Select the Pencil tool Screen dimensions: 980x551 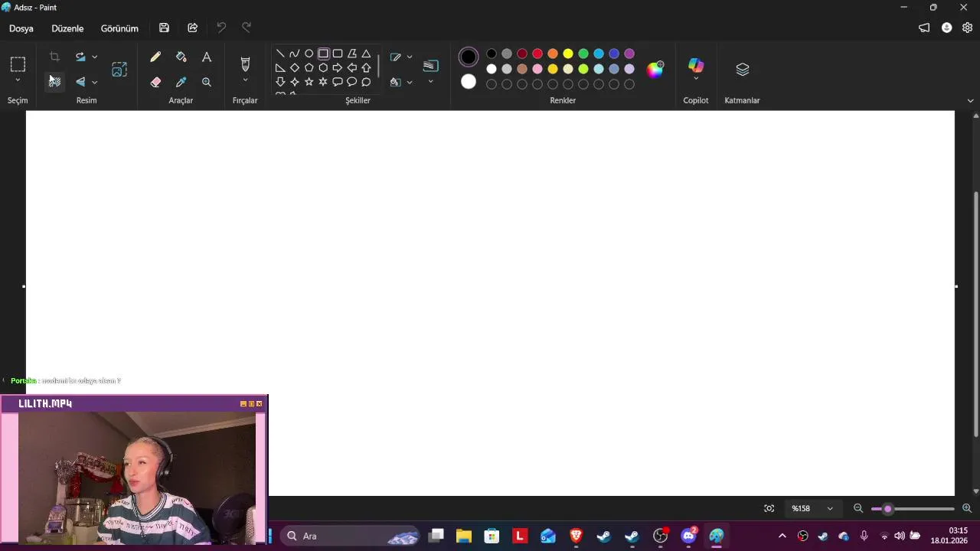coord(155,57)
